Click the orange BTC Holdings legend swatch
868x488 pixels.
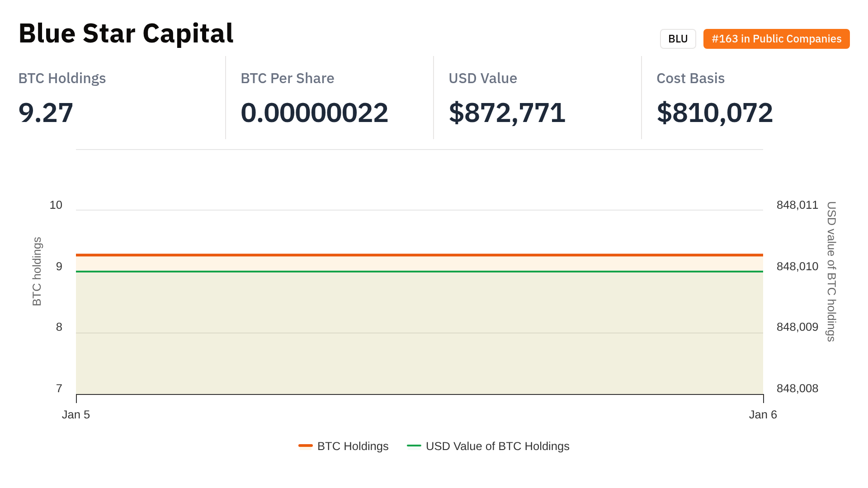click(x=306, y=446)
